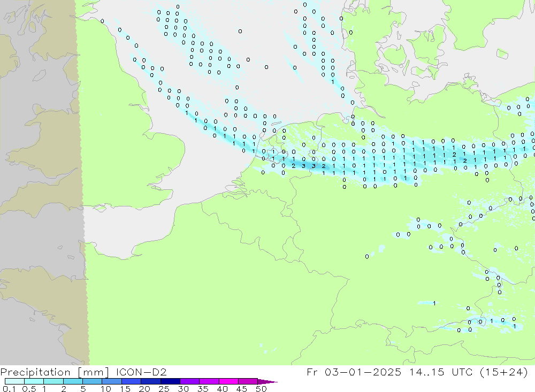535x392 pixels.
Task: Click the '0.1' legend scale value
Action: [9, 389]
